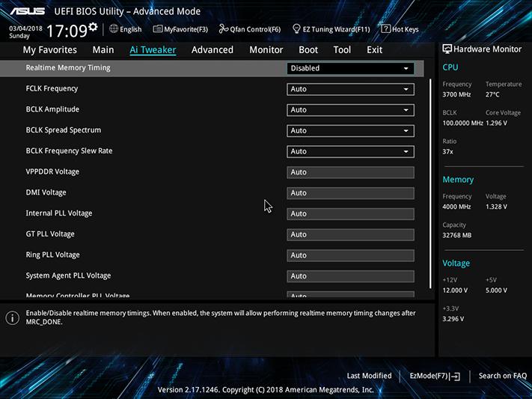Go to the Monitor tab
The height and width of the screenshot is (399, 532).
(266, 50)
